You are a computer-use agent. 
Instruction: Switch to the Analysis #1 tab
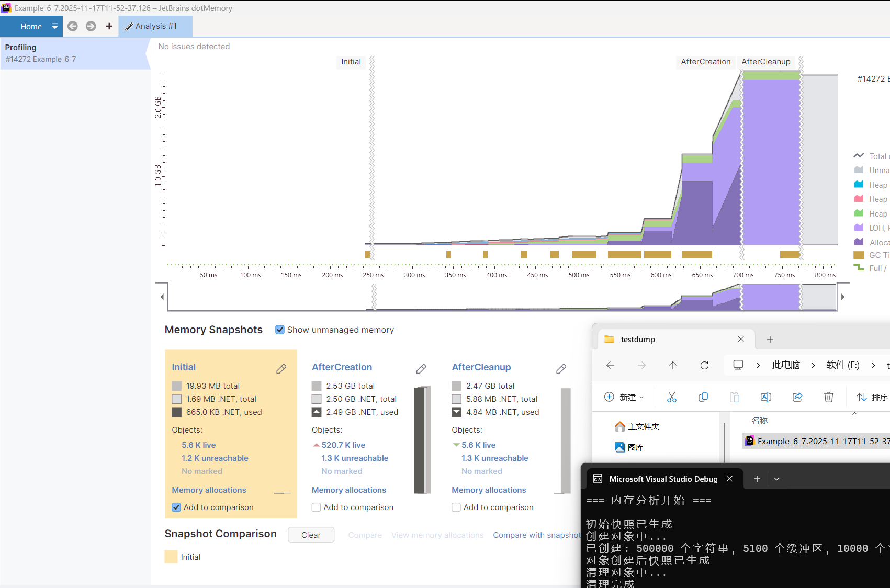point(156,26)
